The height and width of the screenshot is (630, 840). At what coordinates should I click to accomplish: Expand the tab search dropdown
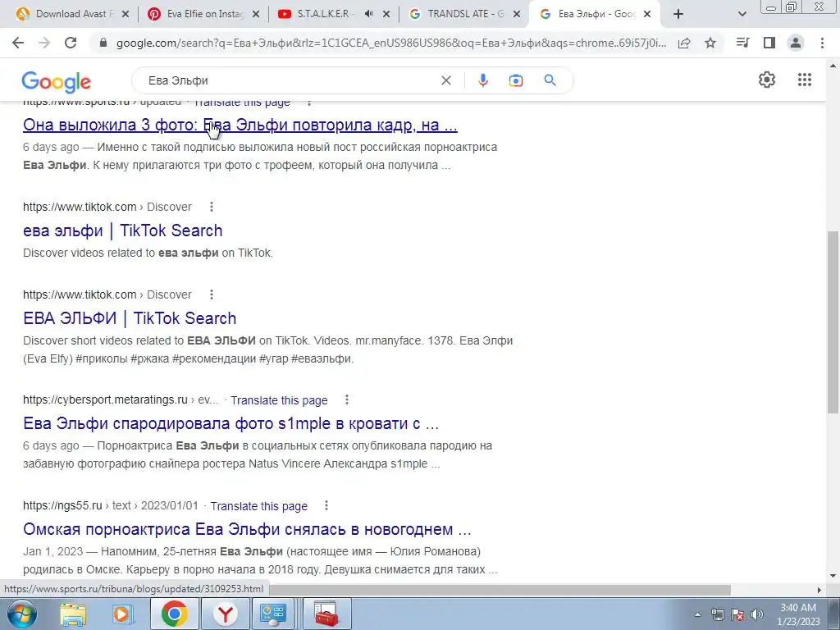pos(742,15)
